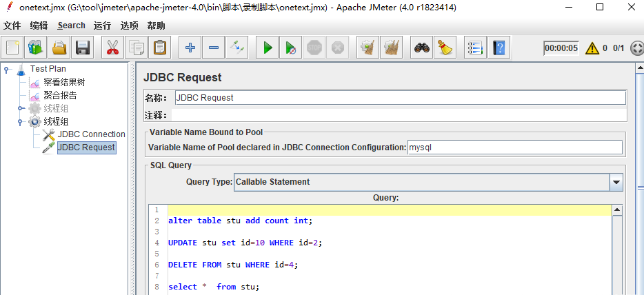
Task: Click the alter table query line
Action: coord(240,221)
